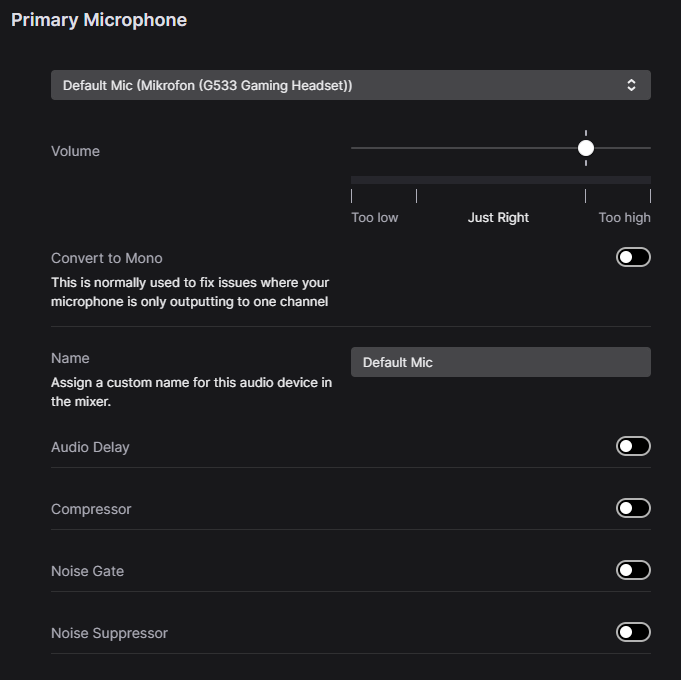Switch on the Noise Gate toggle

pyautogui.click(x=633, y=570)
